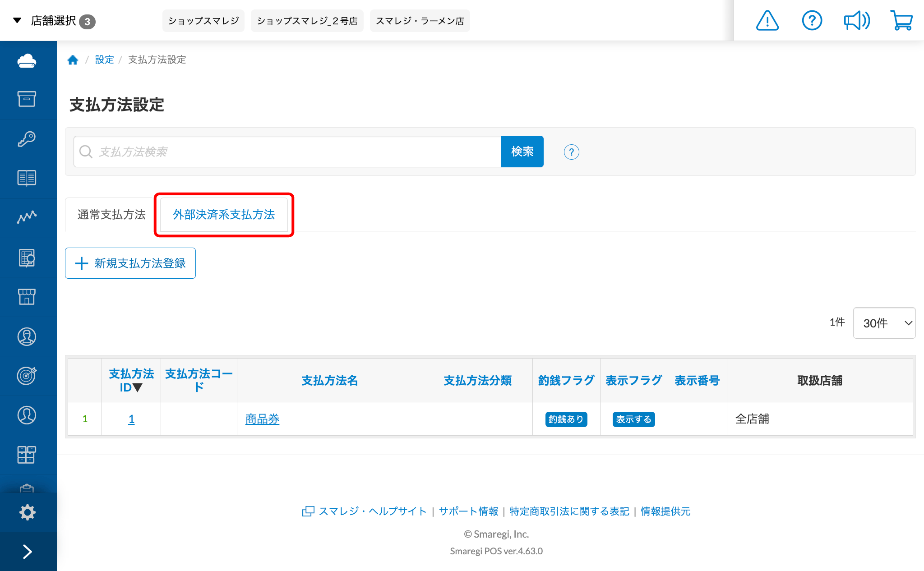The height and width of the screenshot is (571, 924).
Task: Click the help icon beside search button
Action: [x=571, y=152]
